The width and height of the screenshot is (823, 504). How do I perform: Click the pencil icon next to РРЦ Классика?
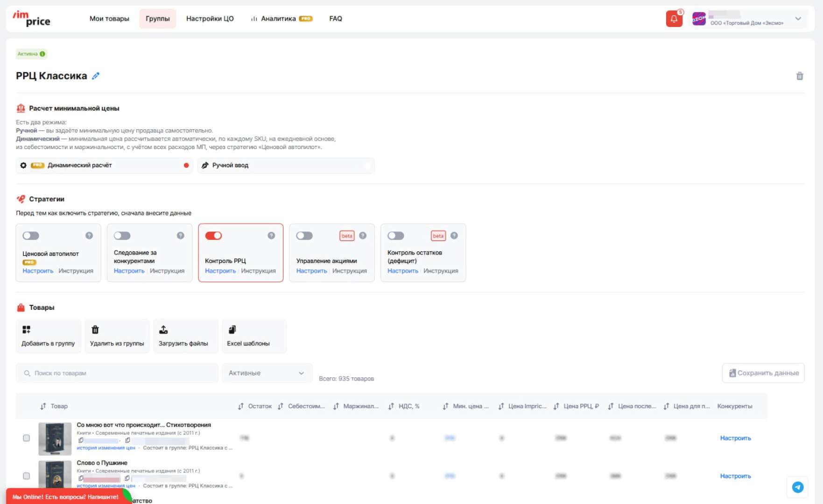pos(96,76)
